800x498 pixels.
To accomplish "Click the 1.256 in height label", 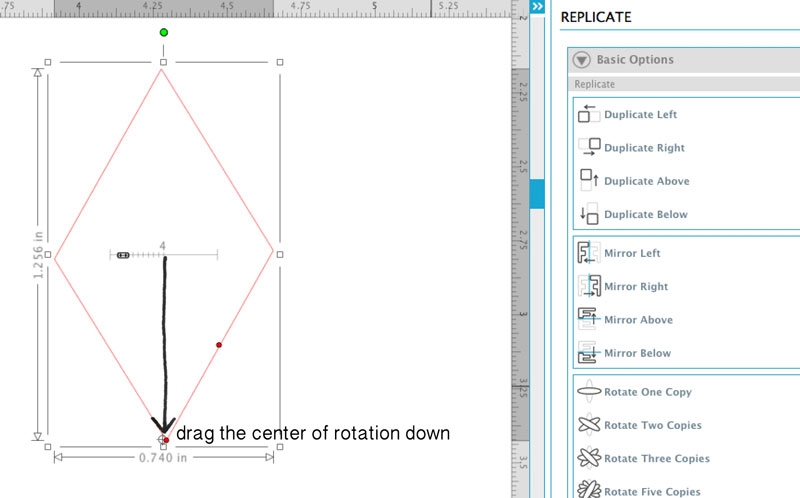I will point(38,255).
